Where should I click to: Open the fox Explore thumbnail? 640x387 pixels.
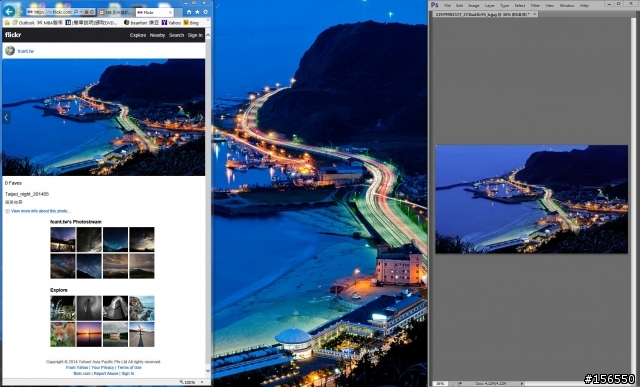[63, 334]
